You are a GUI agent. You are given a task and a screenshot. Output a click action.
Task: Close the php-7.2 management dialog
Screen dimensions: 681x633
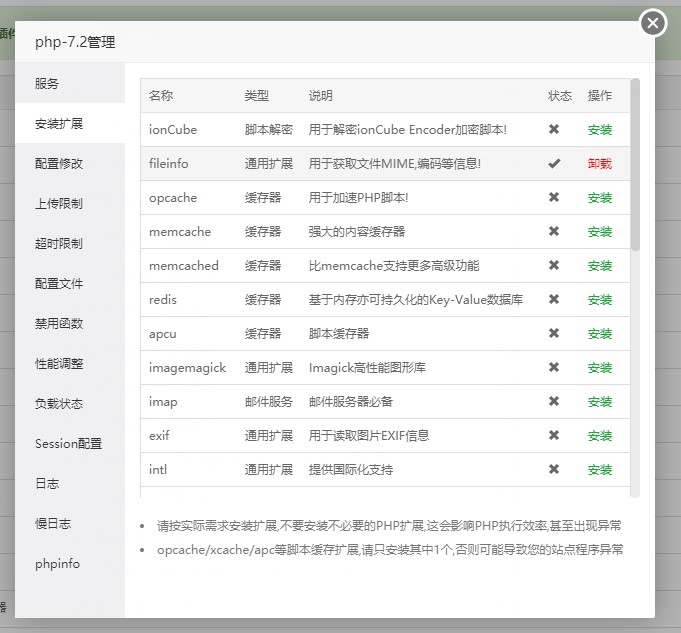tap(653, 23)
